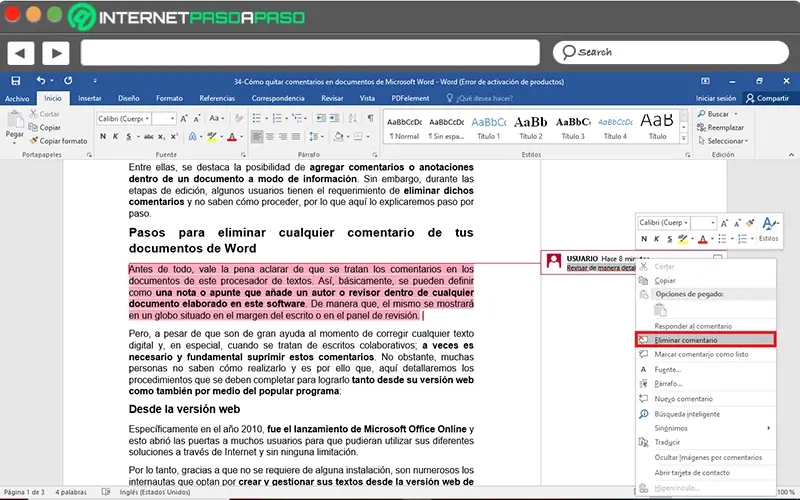800x500 pixels.
Task: Click Reemplazar in the Edición group
Action: [x=725, y=128]
